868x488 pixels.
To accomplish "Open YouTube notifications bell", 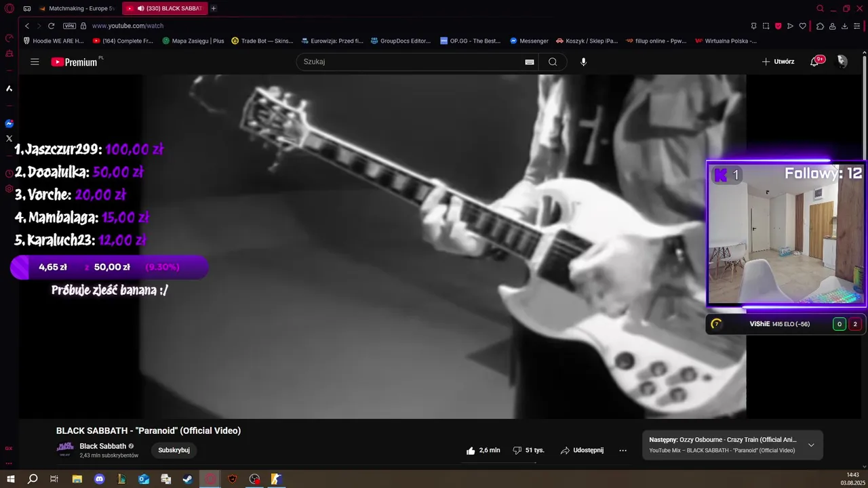I will click(x=815, y=62).
